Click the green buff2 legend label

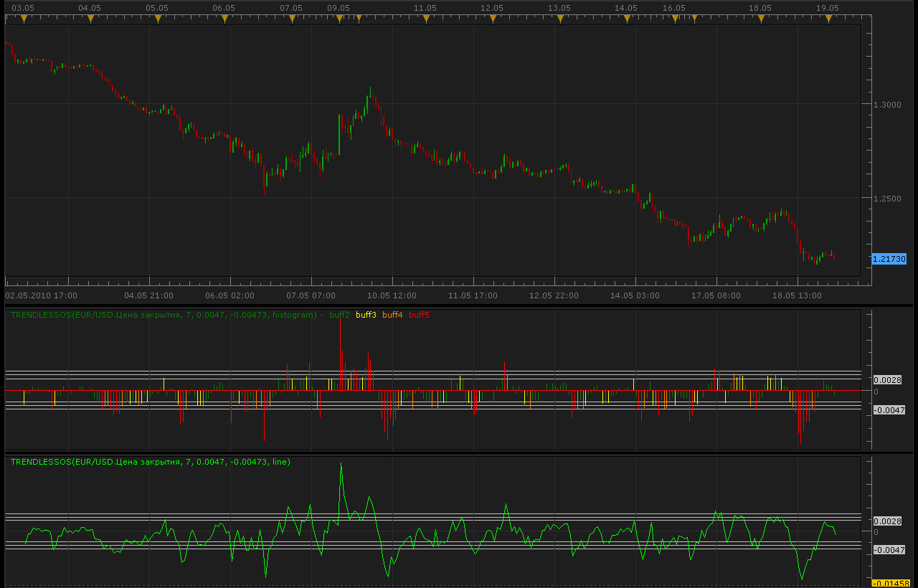pyautogui.click(x=339, y=315)
